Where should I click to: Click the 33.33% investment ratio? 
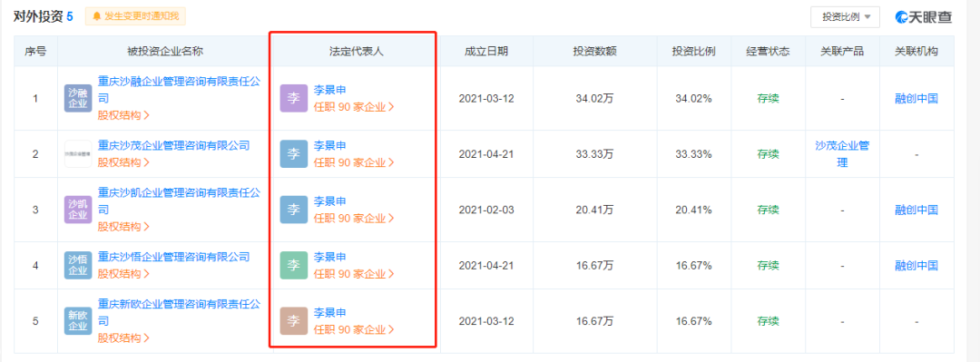(x=694, y=154)
